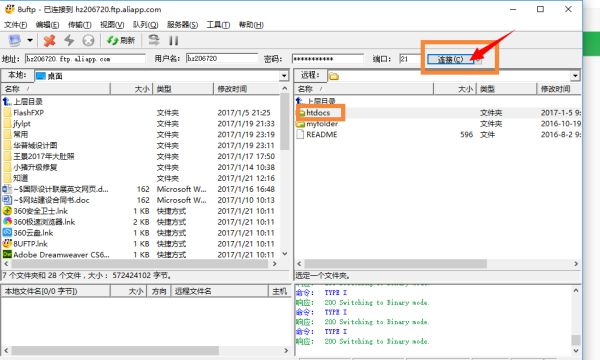This screenshot has height=360, width=600.
Task: Open the 帮助(H) menu
Action: pyautogui.click(x=251, y=25)
